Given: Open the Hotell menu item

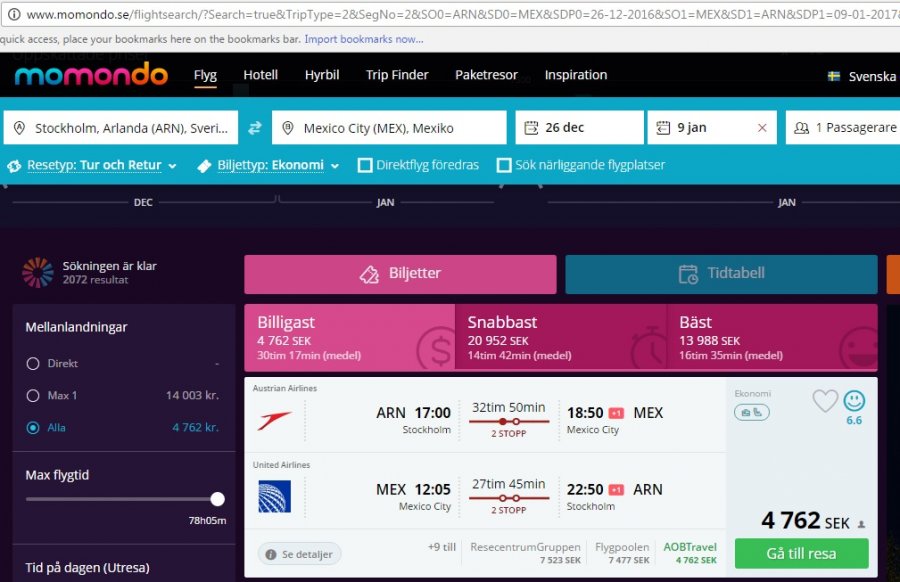Looking at the screenshot, I should point(261,75).
